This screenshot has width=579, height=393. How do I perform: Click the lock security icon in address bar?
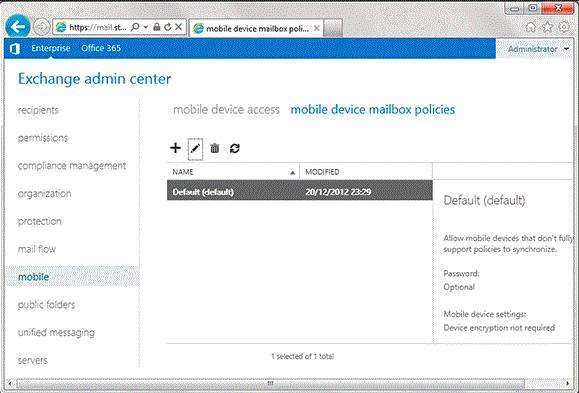(x=157, y=27)
